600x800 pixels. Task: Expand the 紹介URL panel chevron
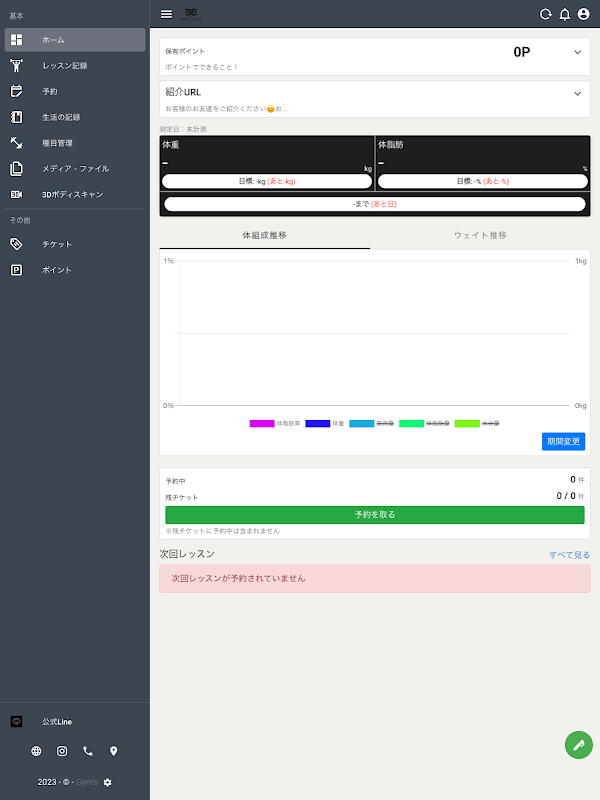pyautogui.click(x=578, y=94)
